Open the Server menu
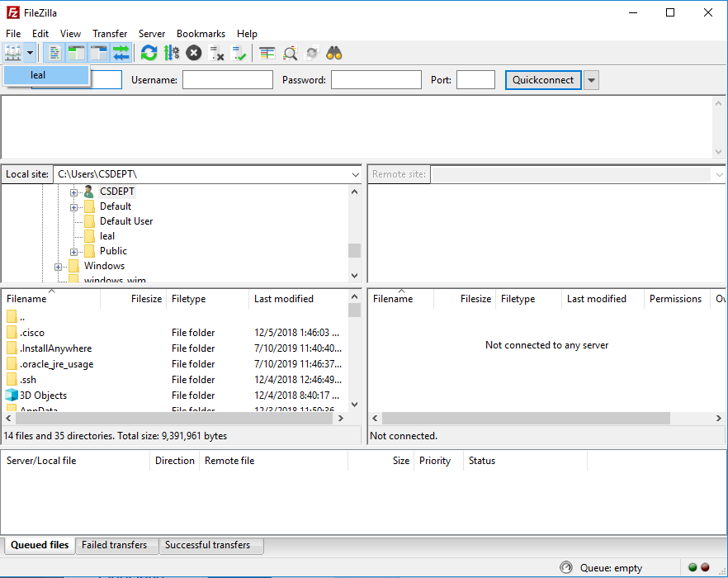Screen dimensions: 728x578 pos(152,34)
